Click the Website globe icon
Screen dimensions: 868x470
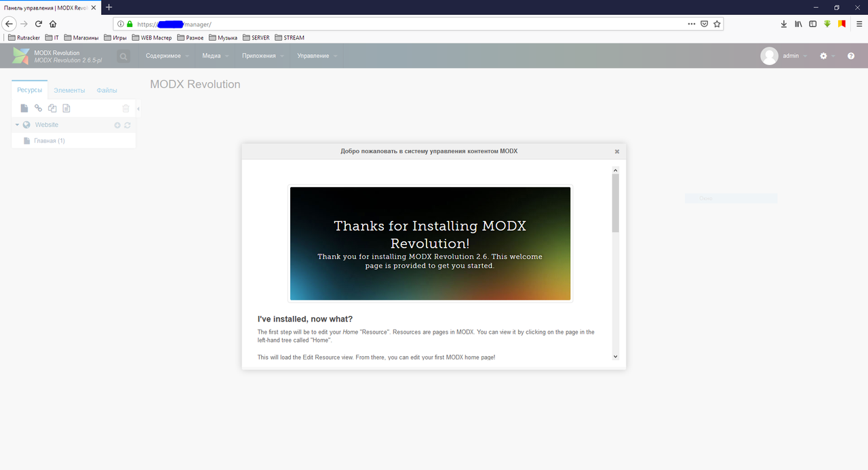(x=26, y=125)
